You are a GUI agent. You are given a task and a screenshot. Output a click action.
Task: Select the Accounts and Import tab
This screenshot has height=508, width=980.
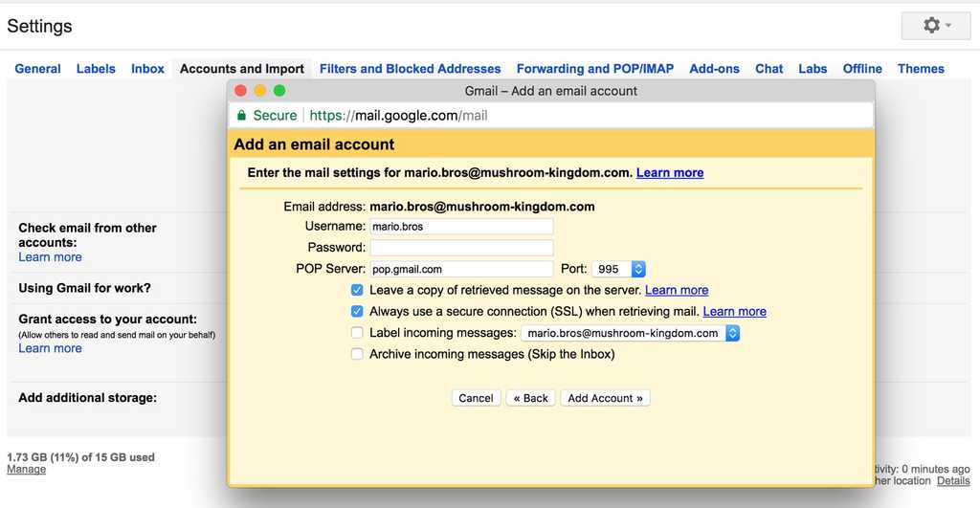[x=242, y=69]
